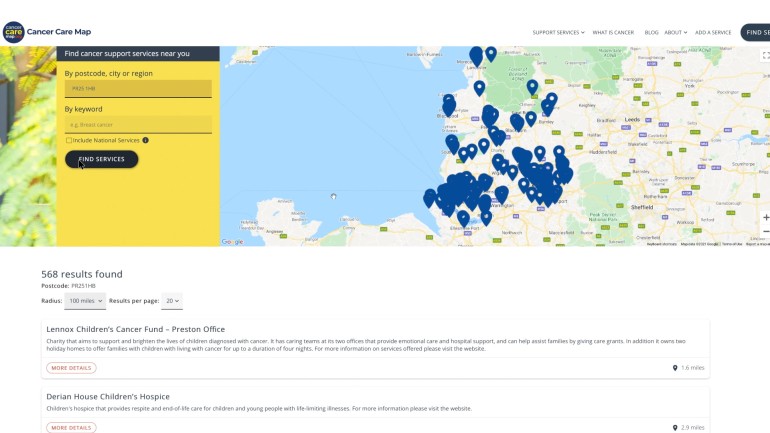The image size is (770, 433).
Task: Zoom in on the map
Action: point(766,217)
